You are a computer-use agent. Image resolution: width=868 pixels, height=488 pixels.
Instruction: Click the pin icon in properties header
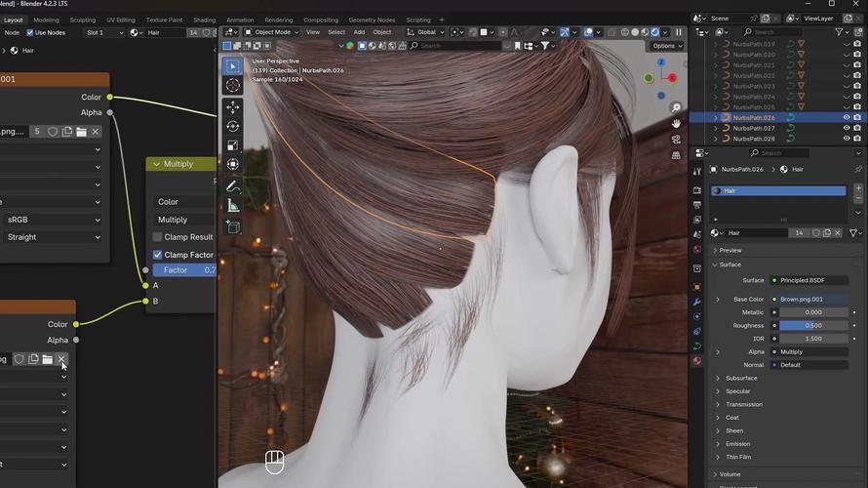tap(858, 169)
